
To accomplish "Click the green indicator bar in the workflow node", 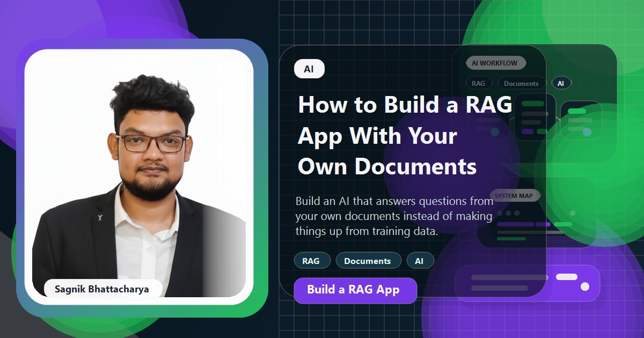I will click(x=533, y=103).
